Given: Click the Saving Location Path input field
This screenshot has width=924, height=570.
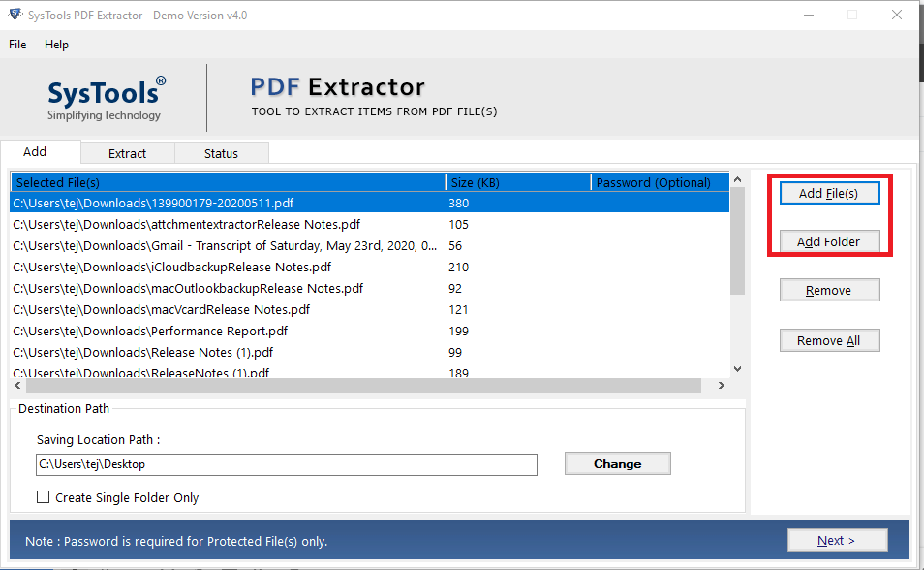Looking at the screenshot, I should pyautogui.click(x=285, y=464).
